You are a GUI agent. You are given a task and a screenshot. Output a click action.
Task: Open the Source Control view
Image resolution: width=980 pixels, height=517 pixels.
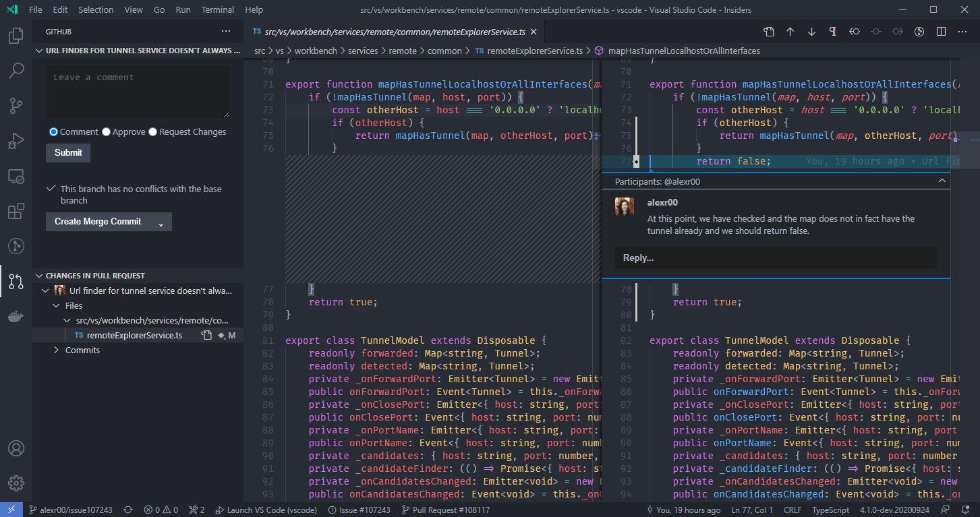pos(16,105)
